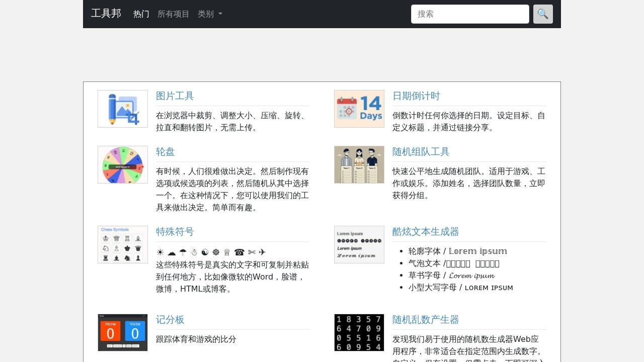
Task: Click the Home/Visitor scoreboard thumbnail
Action: pos(122,332)
